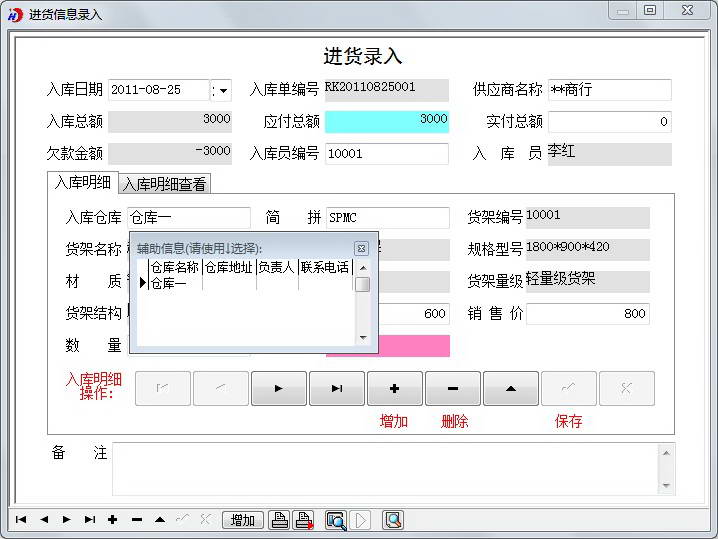Minimize the 进货信息录入 window

pos(623,10)
